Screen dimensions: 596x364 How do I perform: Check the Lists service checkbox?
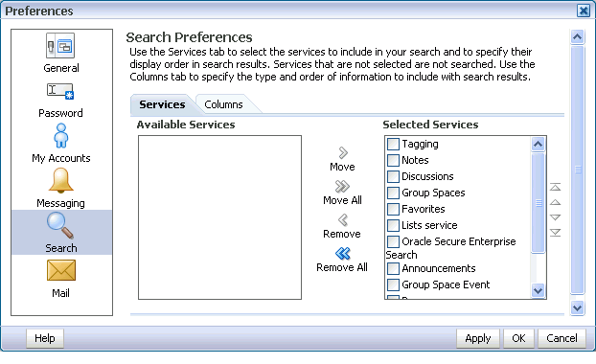click(x=393, y=226)
